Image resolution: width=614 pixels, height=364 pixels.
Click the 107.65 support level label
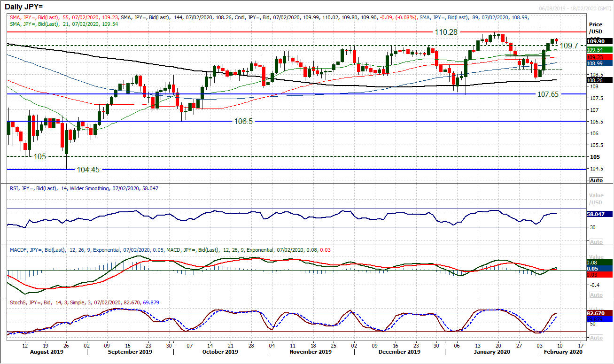549,94
